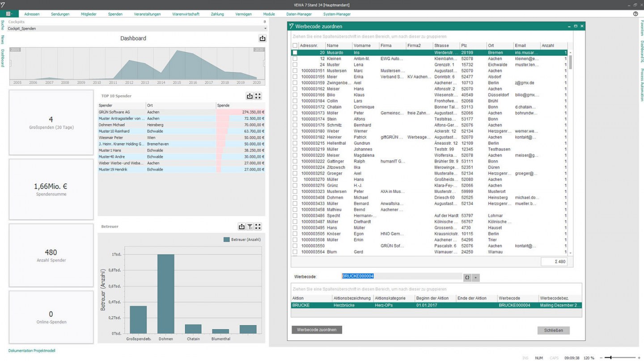The width and height of the screenshot is (644, 361).
Task: Click the Werbecode zuordnen button
Action: click(x=317, y=330)
